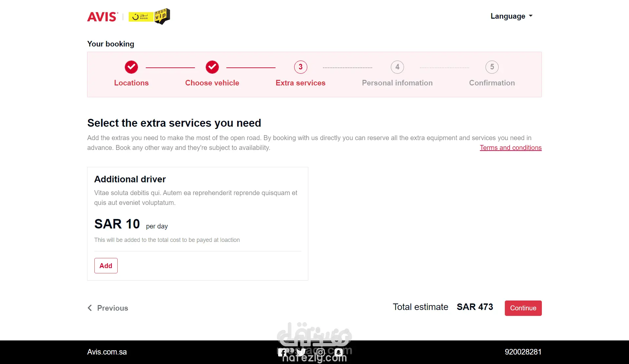Select the step 5 Confirmation circle
The image size is (629, 364).
click(492, 67)
